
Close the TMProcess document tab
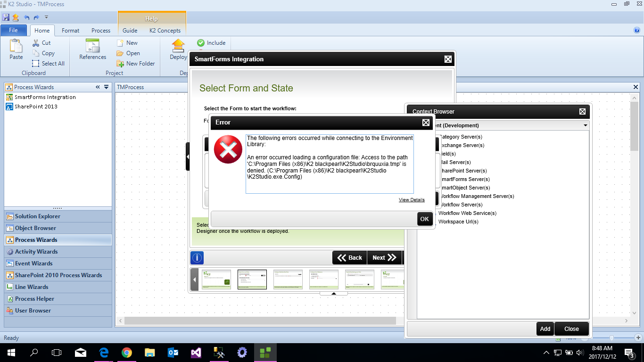636,87
